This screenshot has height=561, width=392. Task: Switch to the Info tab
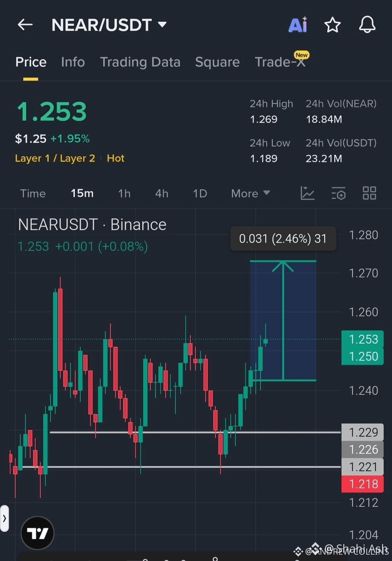[73, 62]
